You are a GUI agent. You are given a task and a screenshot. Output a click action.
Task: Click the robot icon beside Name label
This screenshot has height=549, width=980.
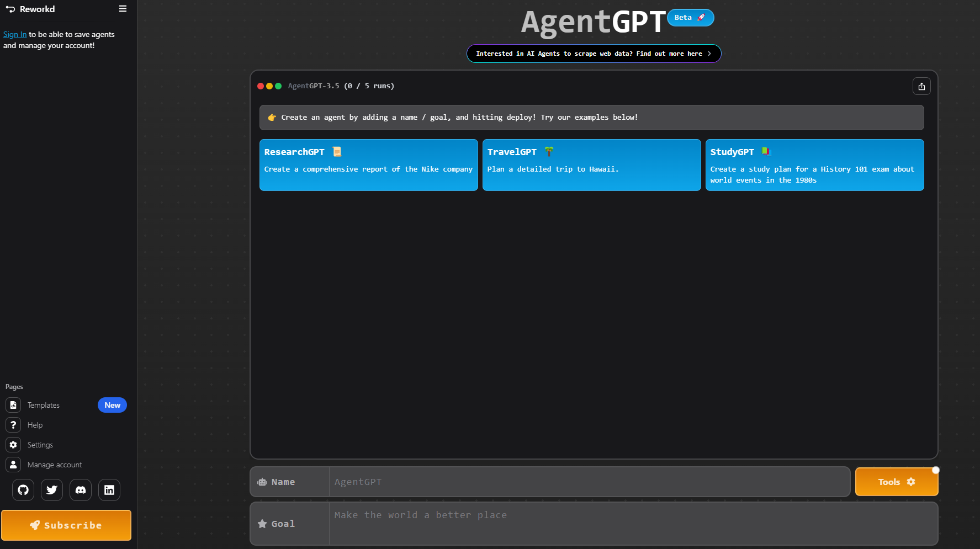click(x=262, y=482)
